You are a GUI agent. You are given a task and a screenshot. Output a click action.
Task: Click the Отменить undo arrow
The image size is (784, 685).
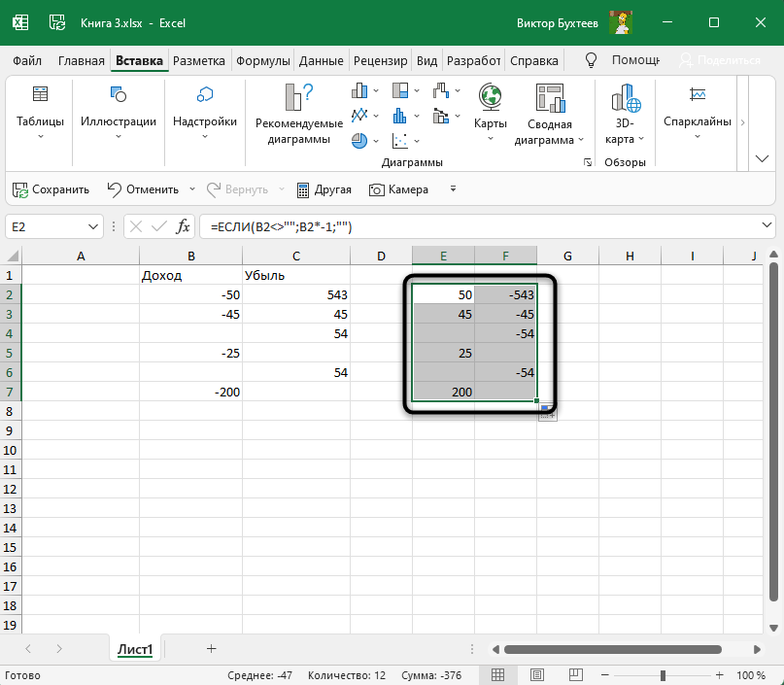pyautogui.click(x=115, y=189)
